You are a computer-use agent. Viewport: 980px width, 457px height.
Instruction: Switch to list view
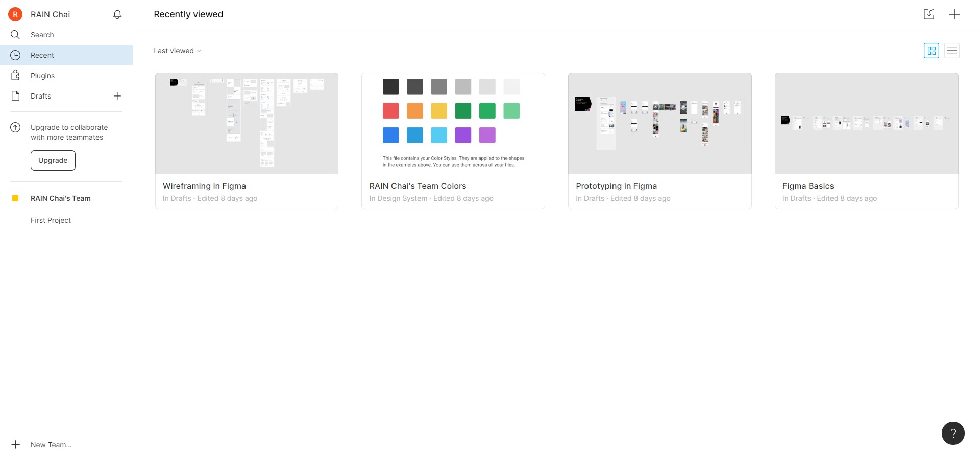click(952, 51)
